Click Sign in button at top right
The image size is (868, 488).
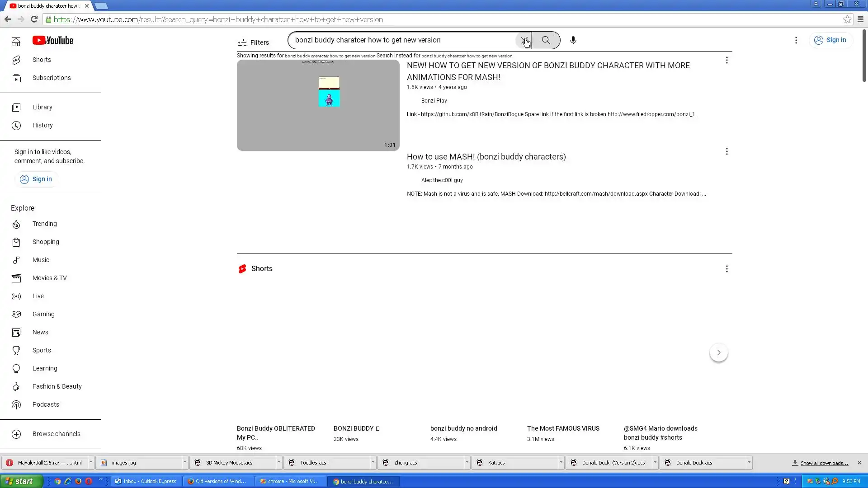click(x=830, y=40)
